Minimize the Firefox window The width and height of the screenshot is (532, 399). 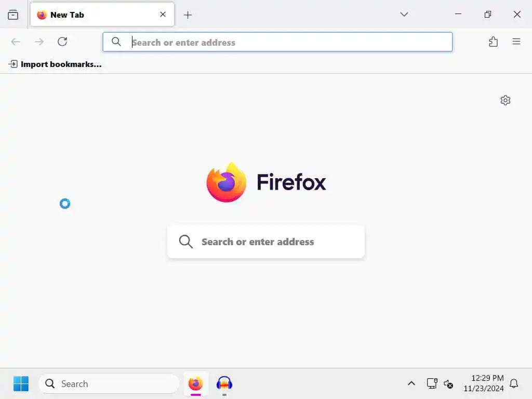(x=458, y=14)
